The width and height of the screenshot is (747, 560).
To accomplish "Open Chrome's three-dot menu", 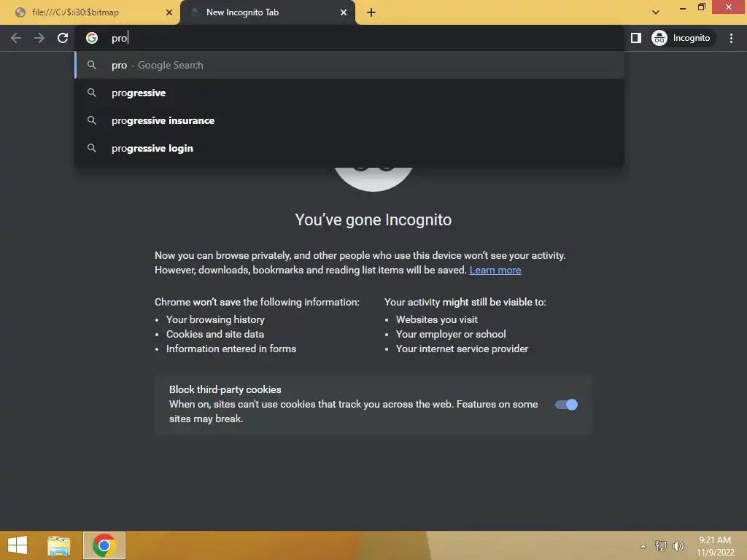I will [731, 38].
